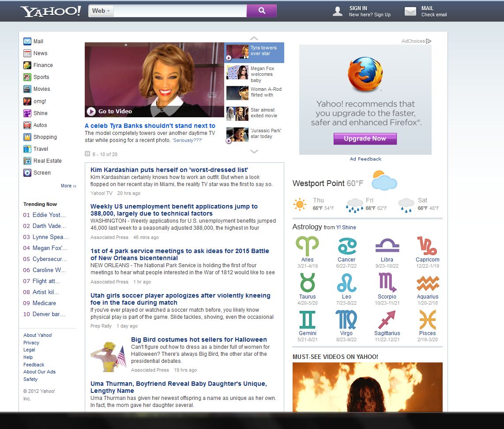
Task: Pause the news carousel slideshow
Action: click(x=87, y=154)
